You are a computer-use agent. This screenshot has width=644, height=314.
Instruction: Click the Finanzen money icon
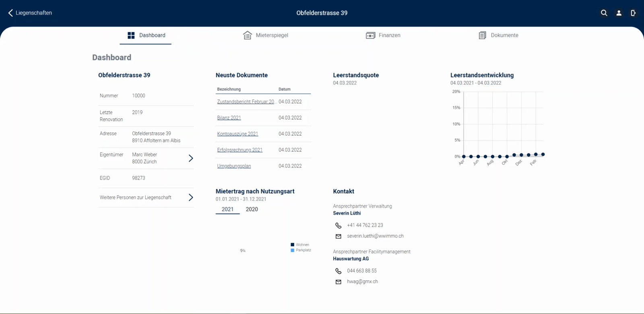[370, 35]
